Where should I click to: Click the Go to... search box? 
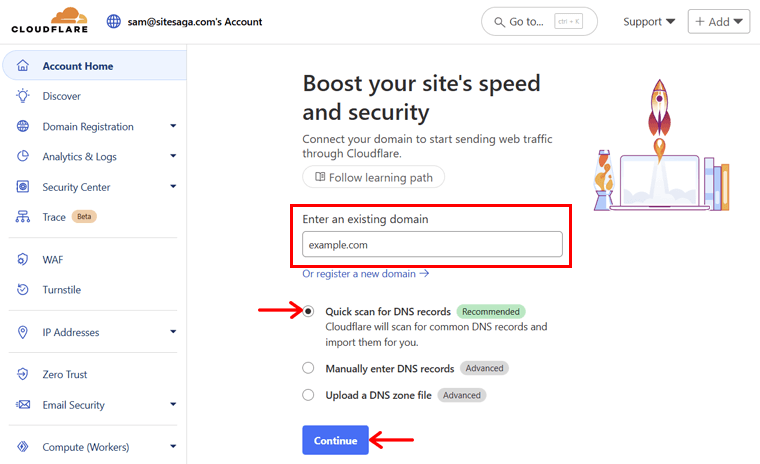click(539, 21)
